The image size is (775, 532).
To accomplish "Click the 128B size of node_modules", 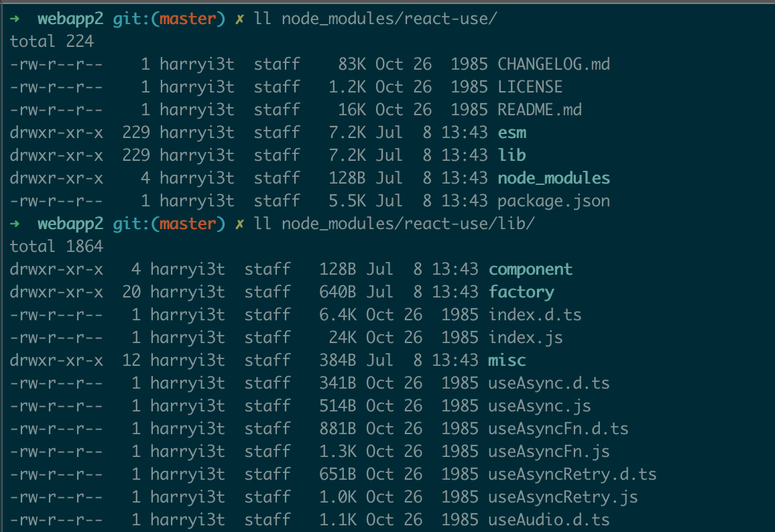I will tap(347, 178).
